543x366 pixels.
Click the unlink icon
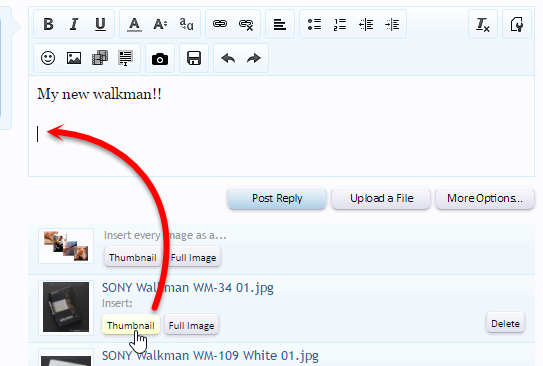tap(246, 24)
